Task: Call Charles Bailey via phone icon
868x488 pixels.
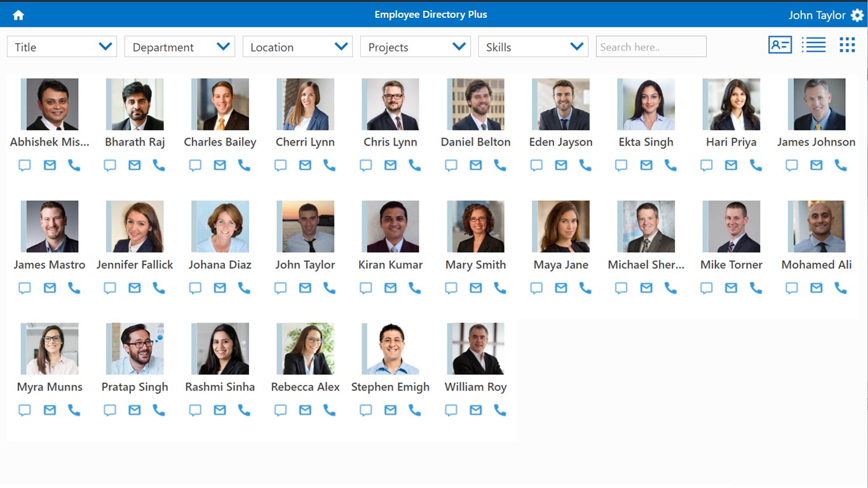Action: point(244,166)
